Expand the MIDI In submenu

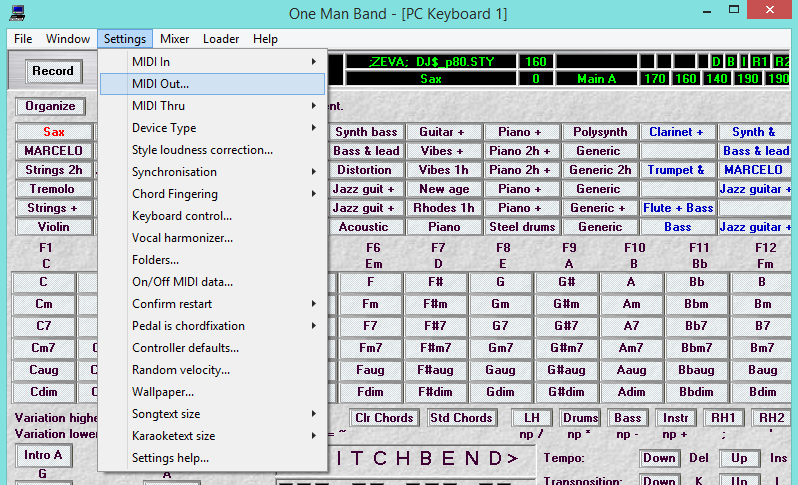point(212,62)
